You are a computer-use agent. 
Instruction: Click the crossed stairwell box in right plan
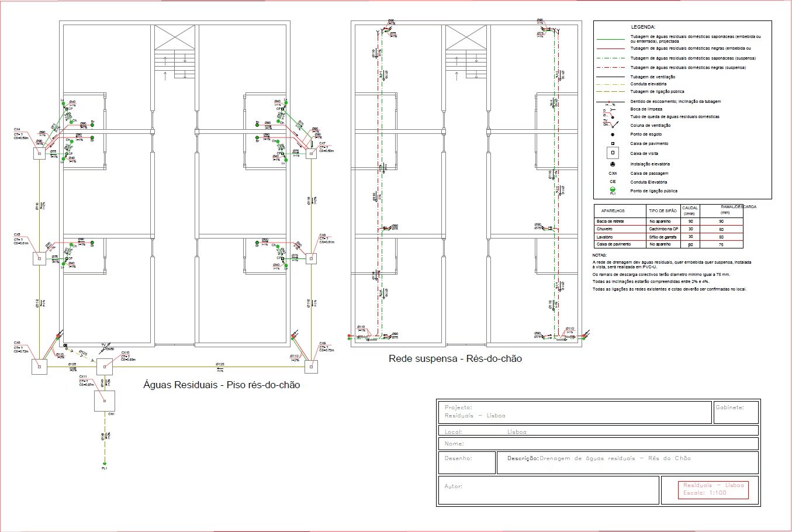click(466, 37)
